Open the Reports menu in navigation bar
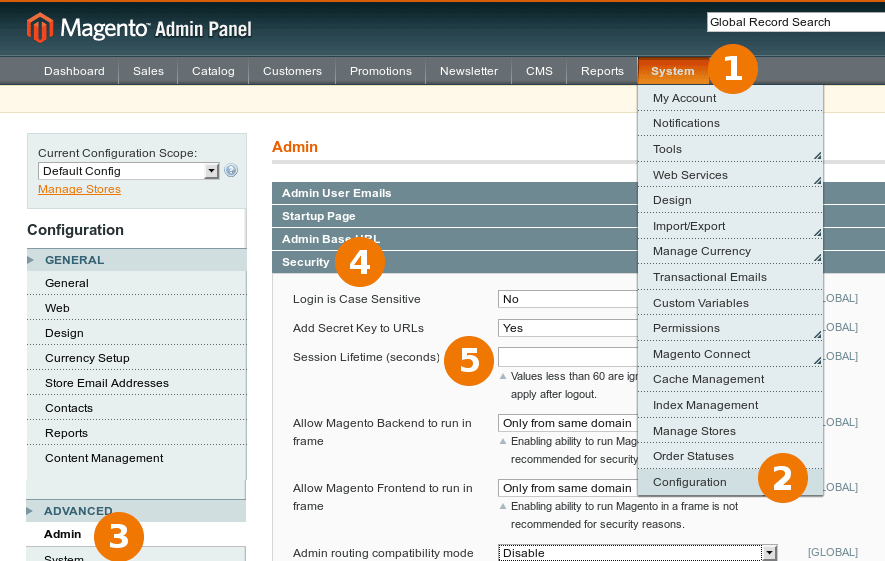The width and height of the screenshot is (885, 561). coord(602,71)
